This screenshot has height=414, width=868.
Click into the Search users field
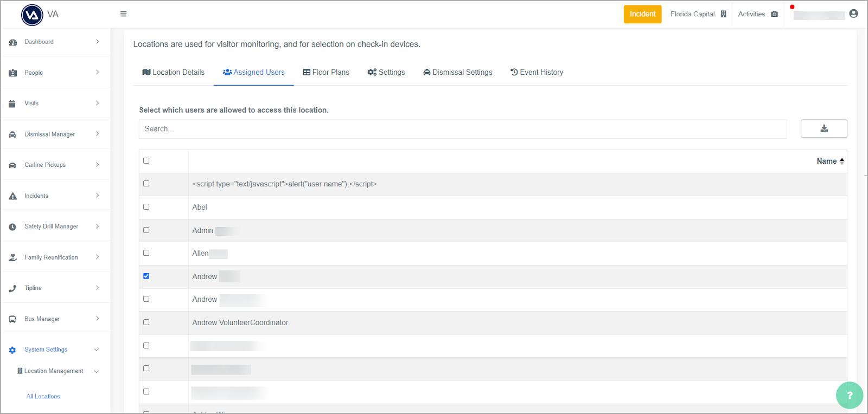[463, 129]
